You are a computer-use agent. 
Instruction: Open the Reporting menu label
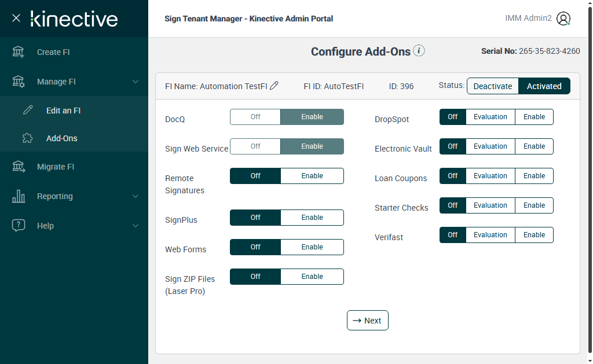pos(55,196)
